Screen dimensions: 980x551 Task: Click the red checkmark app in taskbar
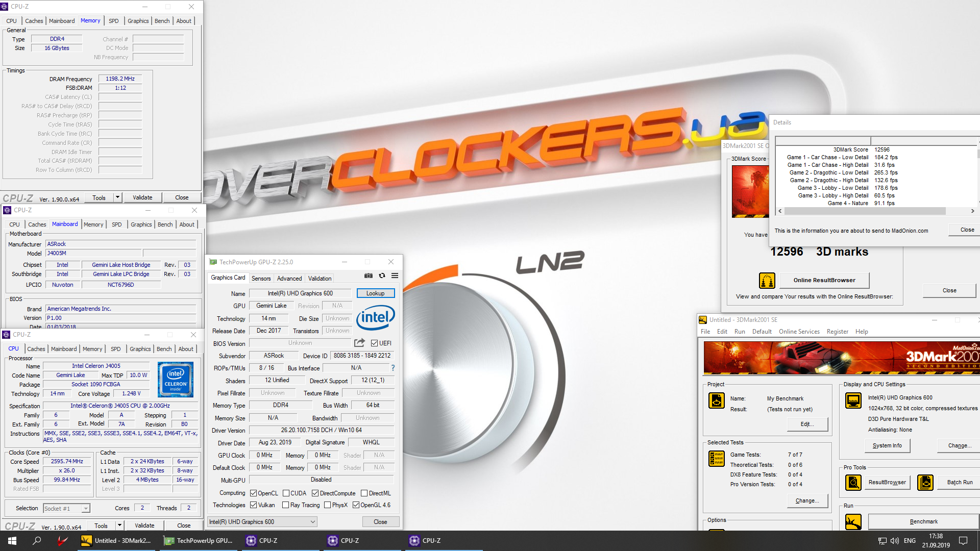coord(62,540)
